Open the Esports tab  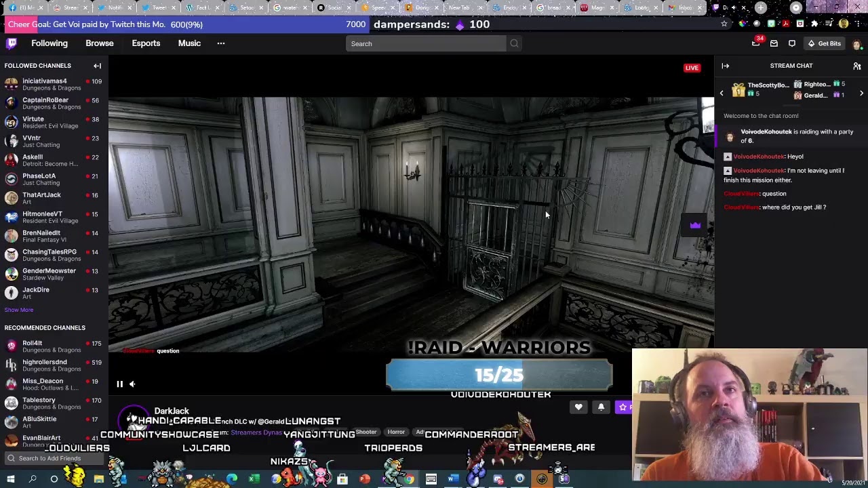[x=146, y=43]
